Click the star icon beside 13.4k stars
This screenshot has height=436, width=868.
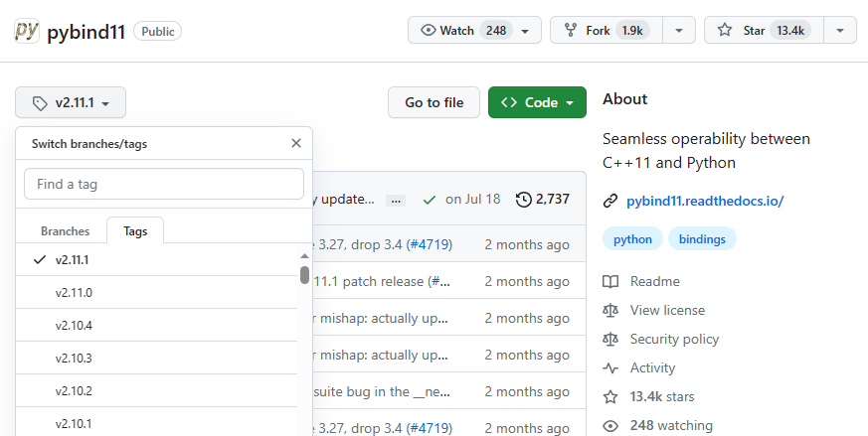610,396
